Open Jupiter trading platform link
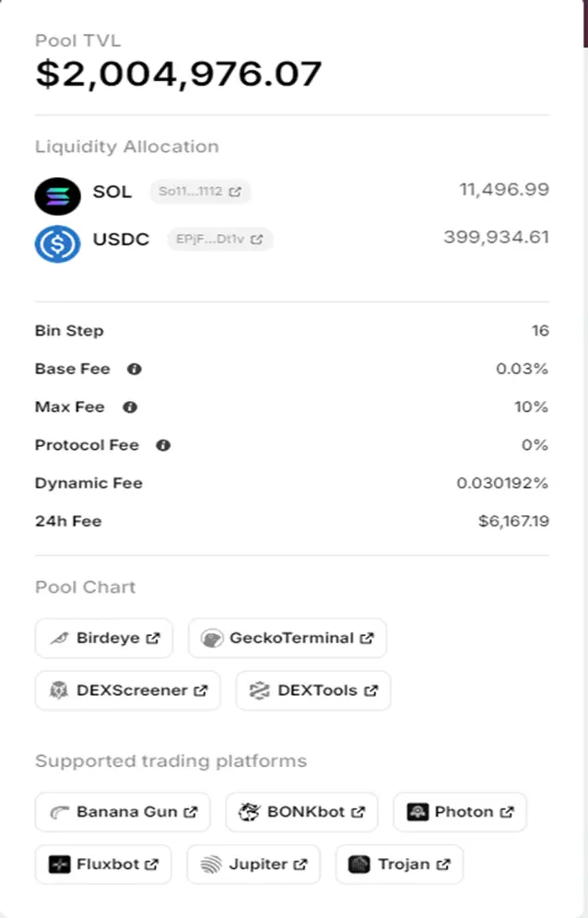 click(x=253, y=865)
